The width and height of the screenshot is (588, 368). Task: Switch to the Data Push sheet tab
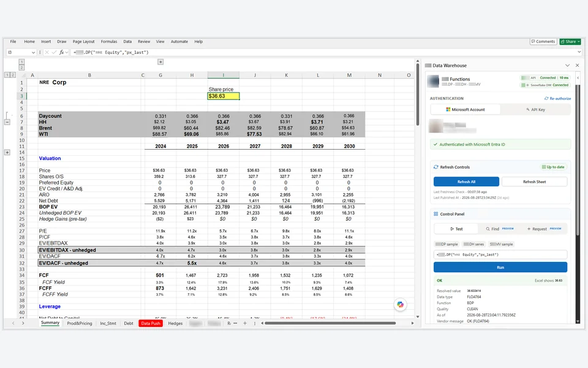pyautogui.click(x=151, y=323)
